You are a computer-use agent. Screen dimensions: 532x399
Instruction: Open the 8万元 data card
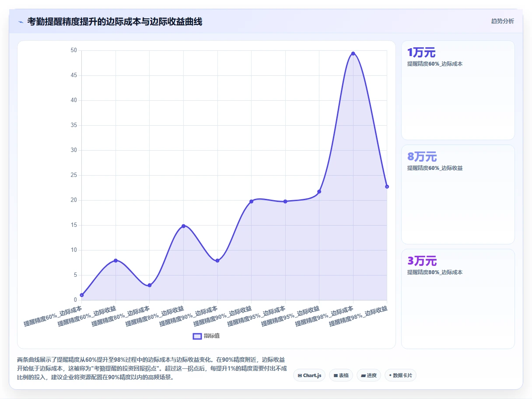(458, 194)
